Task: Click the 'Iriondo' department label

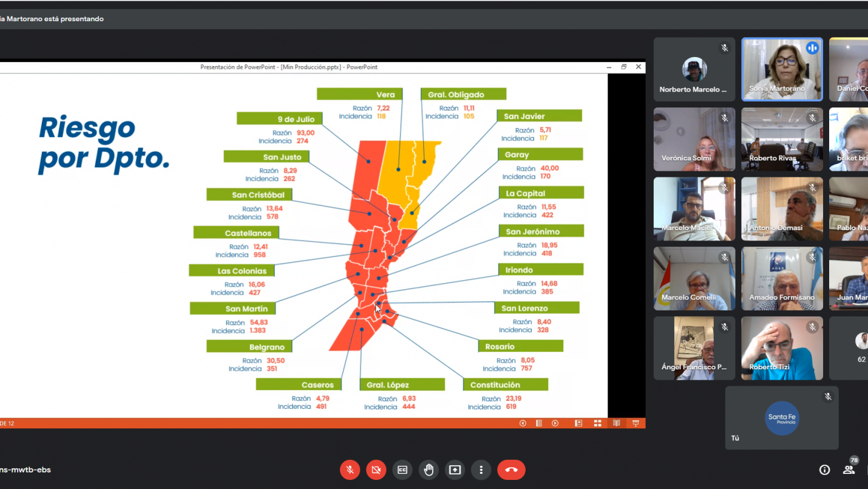Action: tap(540, 269)
